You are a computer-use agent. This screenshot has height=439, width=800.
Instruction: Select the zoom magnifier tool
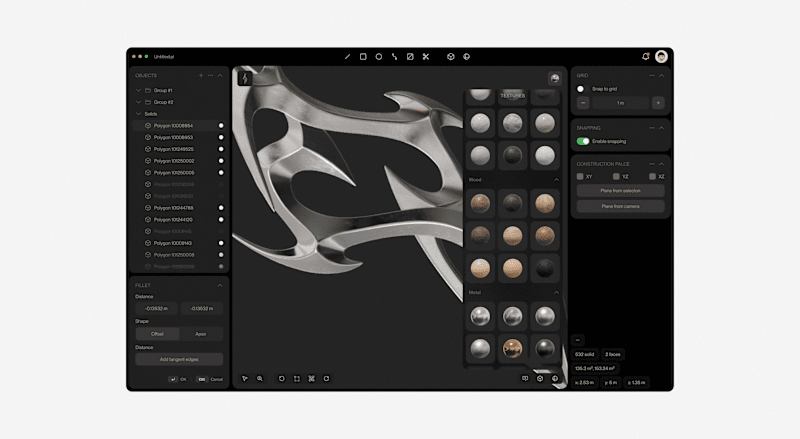(260, 378)
